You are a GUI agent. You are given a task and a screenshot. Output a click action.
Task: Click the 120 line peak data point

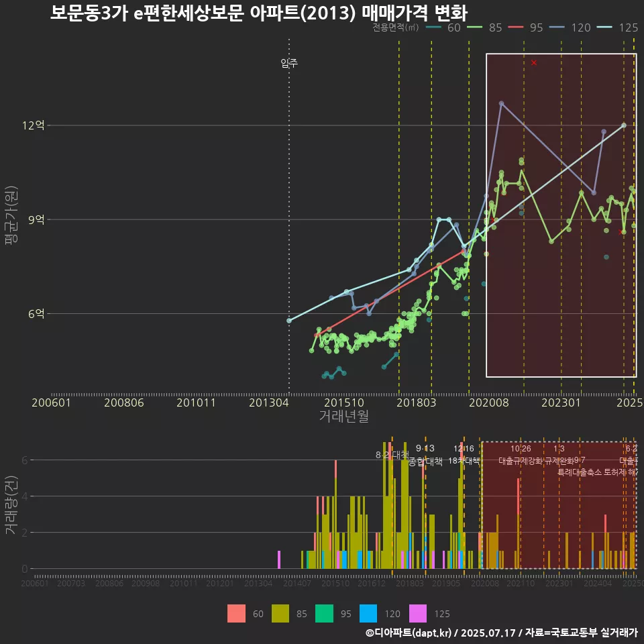[501, 103]
